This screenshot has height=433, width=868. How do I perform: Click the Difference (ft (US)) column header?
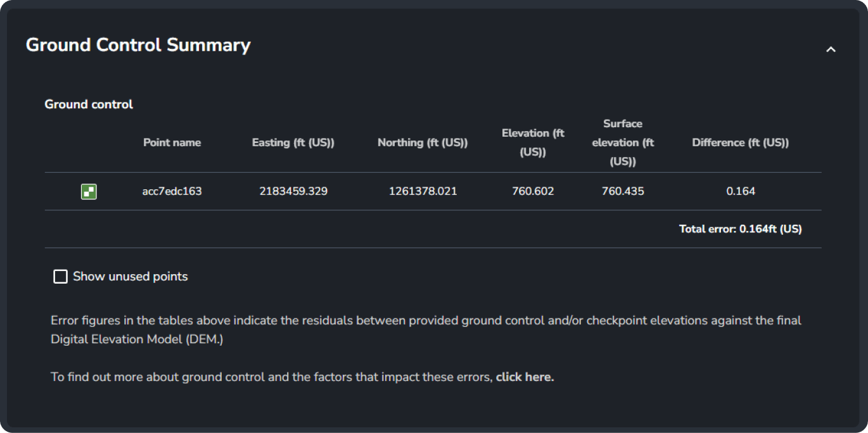[x=740, y=142]
